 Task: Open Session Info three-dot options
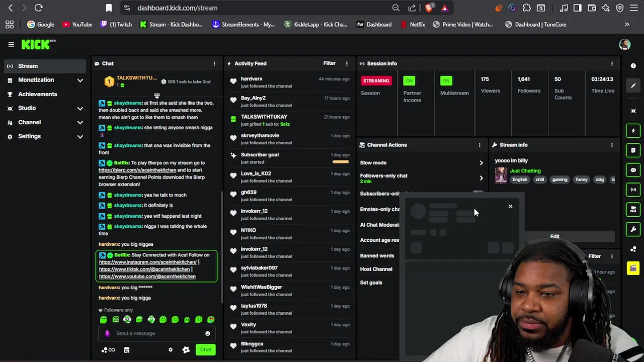(x=612, y=63)
